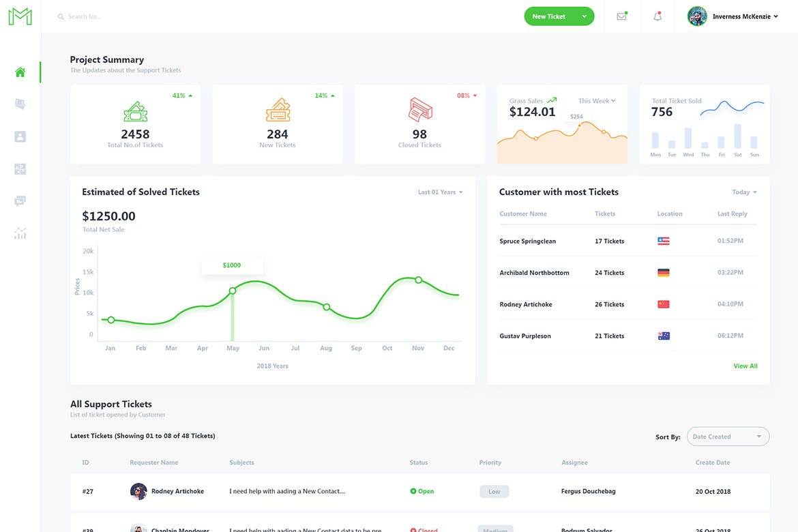Expand the New Ticket dropdown arrow
This screenshot has width=798, height=532.
pyautogui.click(x=585, y=16)
